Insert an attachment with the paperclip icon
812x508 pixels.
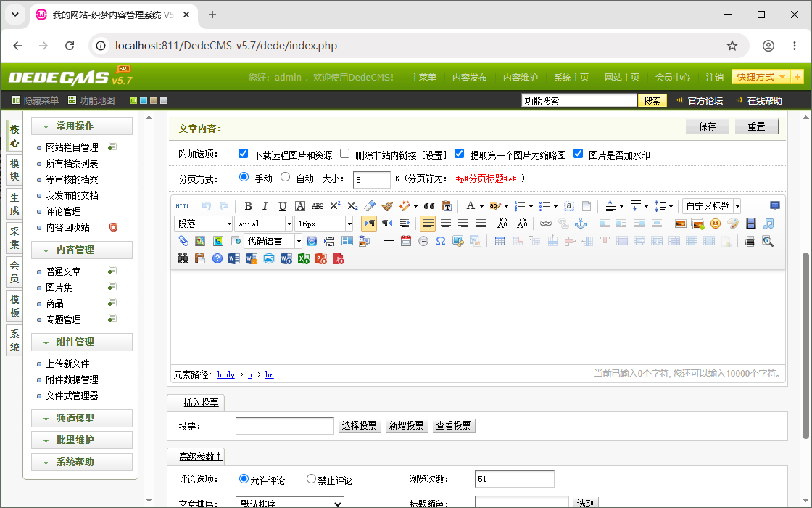pyautogui.click(x=183, y=241)
